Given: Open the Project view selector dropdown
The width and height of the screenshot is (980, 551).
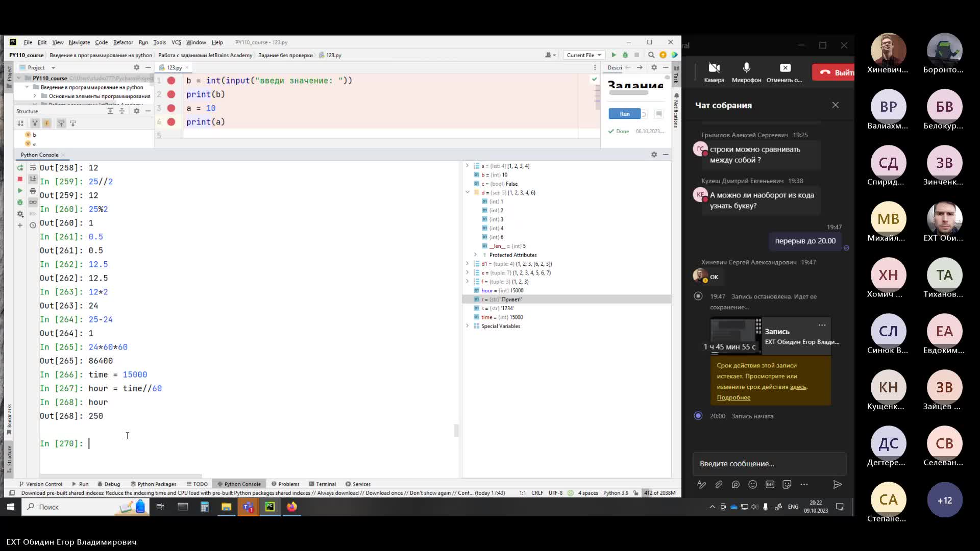Looking at the screenshot, I should point(41,67).
